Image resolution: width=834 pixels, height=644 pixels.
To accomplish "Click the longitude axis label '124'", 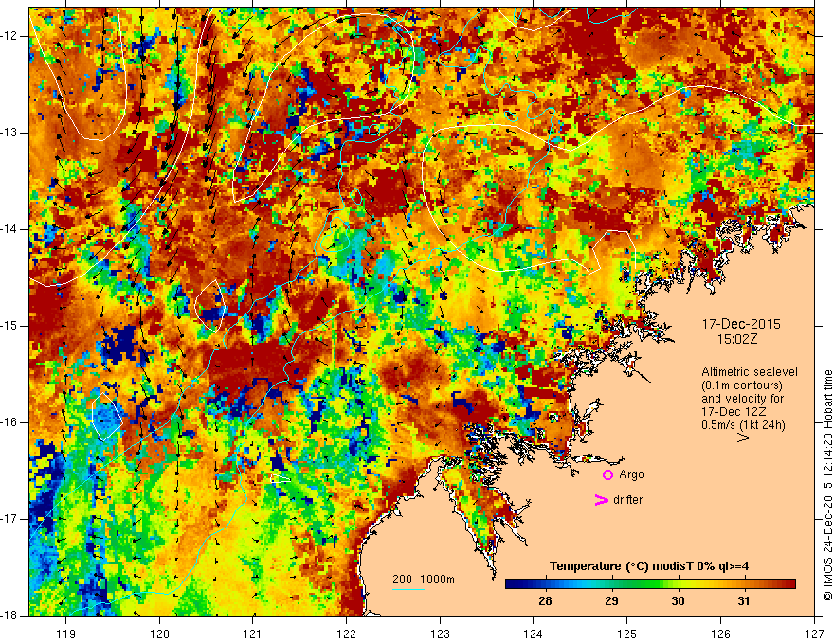I will [534, 634].
